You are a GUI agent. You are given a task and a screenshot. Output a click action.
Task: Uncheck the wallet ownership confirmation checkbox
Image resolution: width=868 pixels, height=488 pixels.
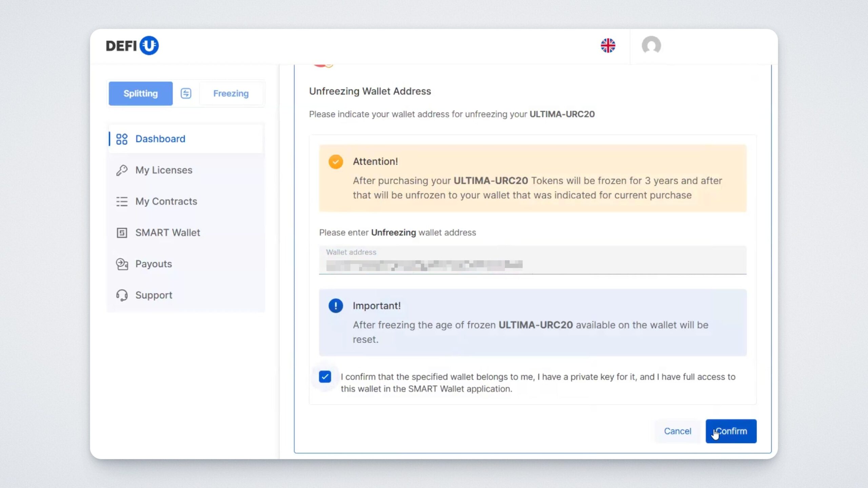(x=325, y=377)
